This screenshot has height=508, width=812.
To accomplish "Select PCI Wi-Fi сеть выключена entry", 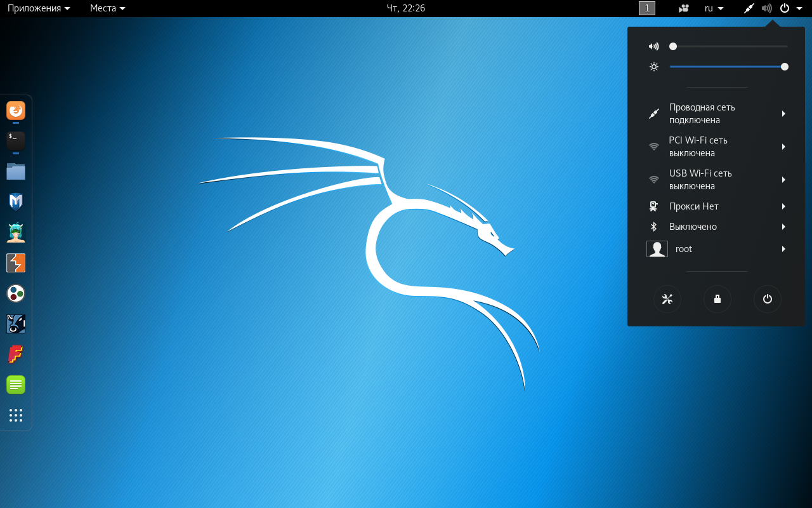I will coord(716,147).
